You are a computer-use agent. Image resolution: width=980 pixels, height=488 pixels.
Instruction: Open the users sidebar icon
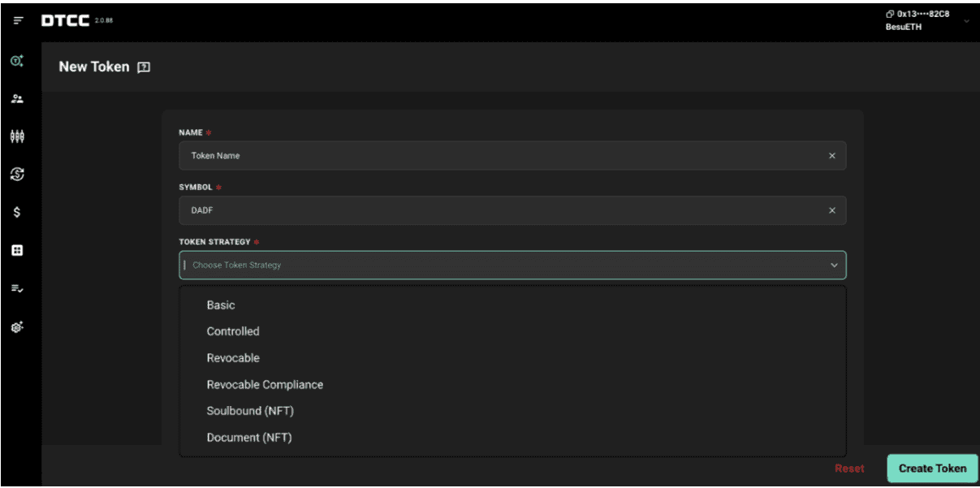[17, 99]
